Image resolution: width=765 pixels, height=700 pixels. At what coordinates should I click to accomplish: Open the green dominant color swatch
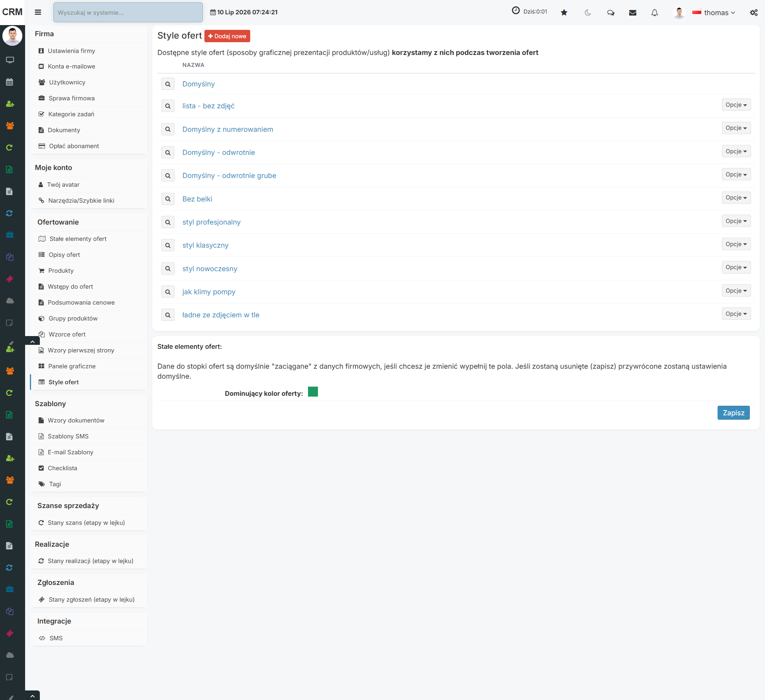pos(313,392)
